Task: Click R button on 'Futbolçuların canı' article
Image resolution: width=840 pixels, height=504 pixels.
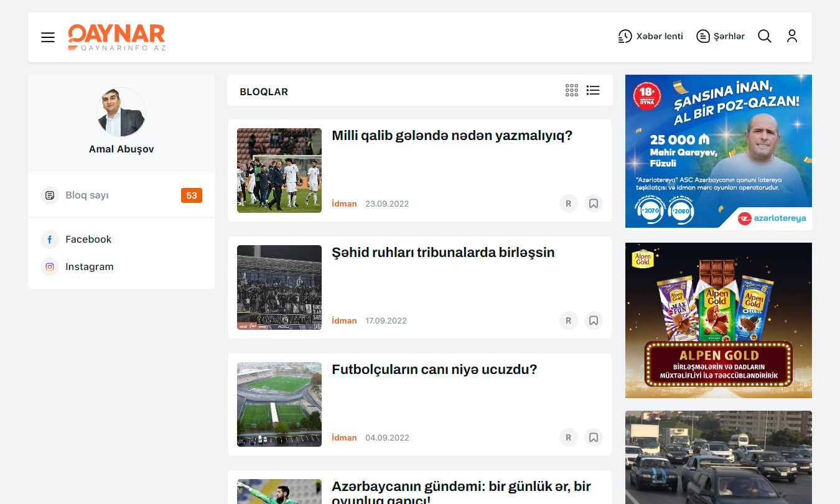Action: pyautogui.click(x=568, y=437)
